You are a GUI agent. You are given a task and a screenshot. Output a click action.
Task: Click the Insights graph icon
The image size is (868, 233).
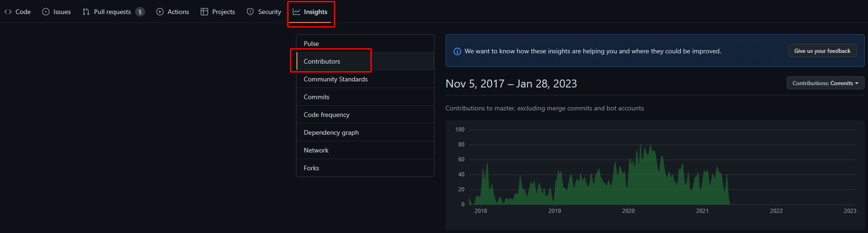(x=297, y=12)
